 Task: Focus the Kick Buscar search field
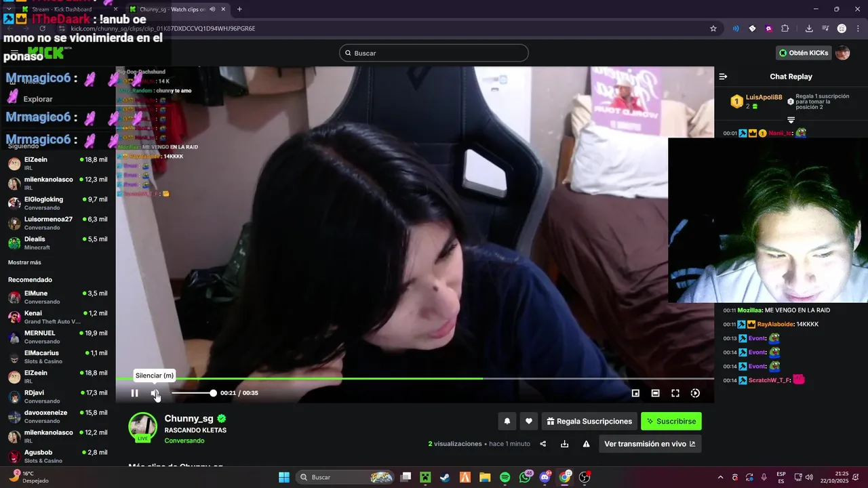(x=434, y=53)
